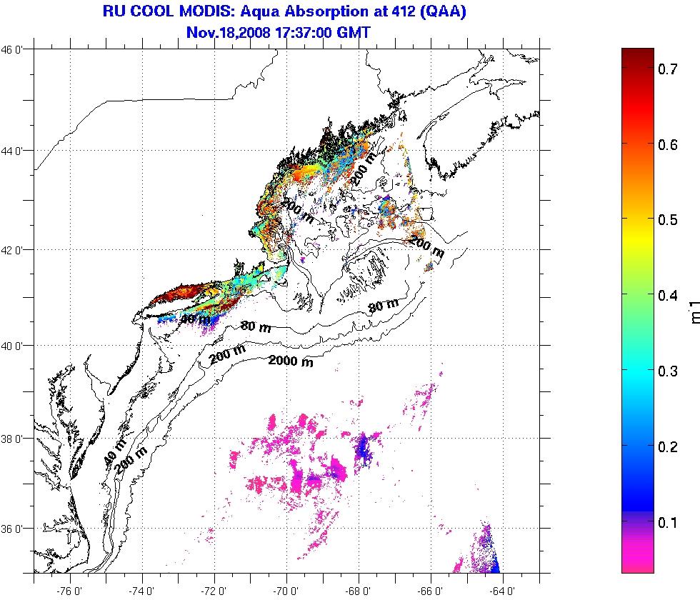Click the latitude label '46 0''
This screenshot has width=700, height=600.
tap(11, 49)
